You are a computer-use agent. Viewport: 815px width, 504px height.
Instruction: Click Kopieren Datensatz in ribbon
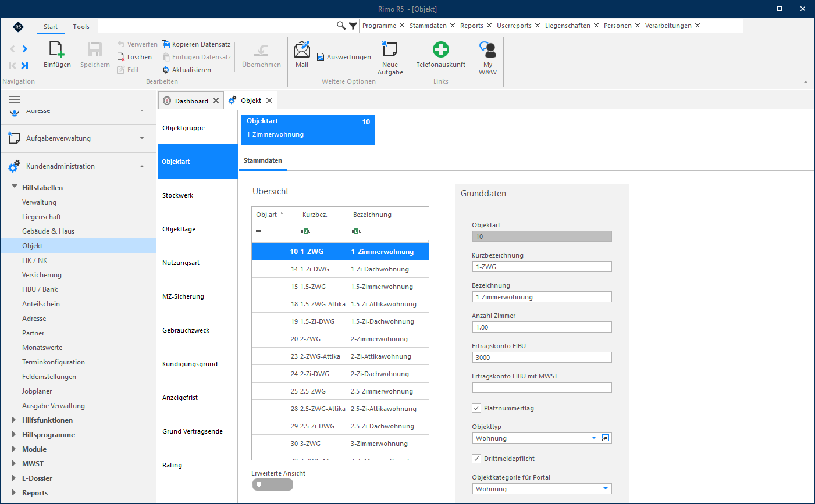pyautogui.click(x=196, y=44)
